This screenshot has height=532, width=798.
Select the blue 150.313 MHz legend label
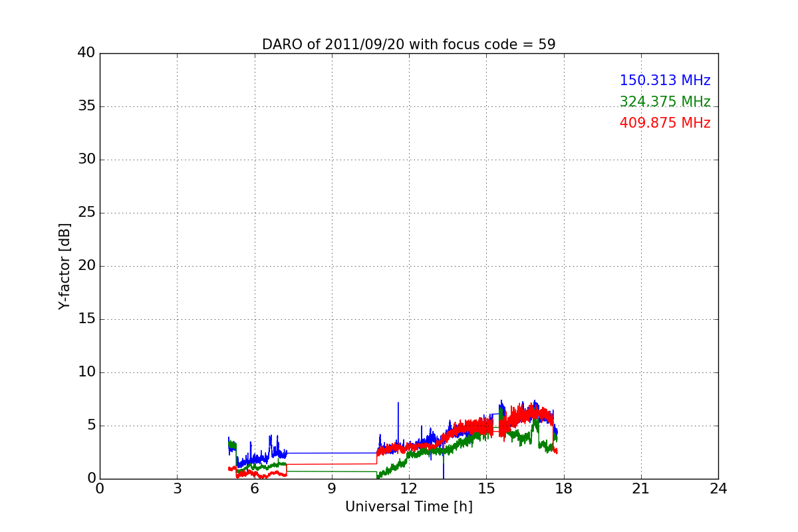click(665, 80)
